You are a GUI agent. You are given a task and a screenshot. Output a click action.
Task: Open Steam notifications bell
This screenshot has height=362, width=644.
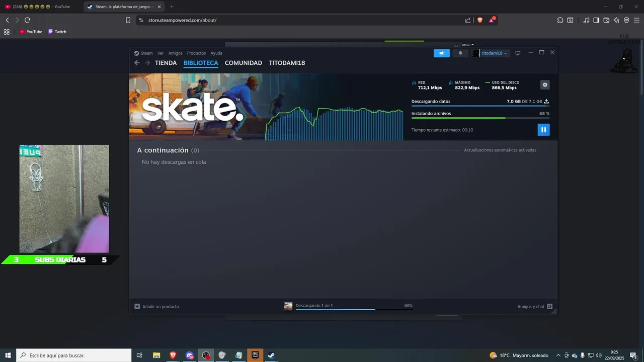point(460,53)
